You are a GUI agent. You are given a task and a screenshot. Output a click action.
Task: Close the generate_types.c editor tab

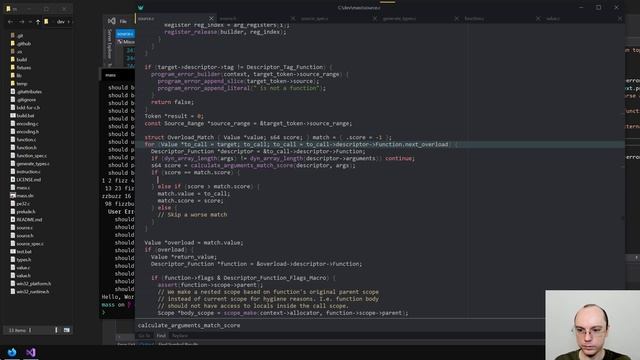coord(456,18)
